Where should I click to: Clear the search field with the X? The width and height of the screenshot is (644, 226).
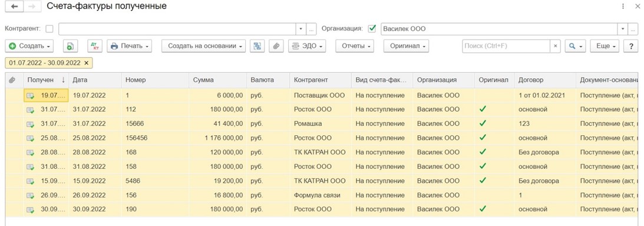pyautogui.click(x=555, y=46)
